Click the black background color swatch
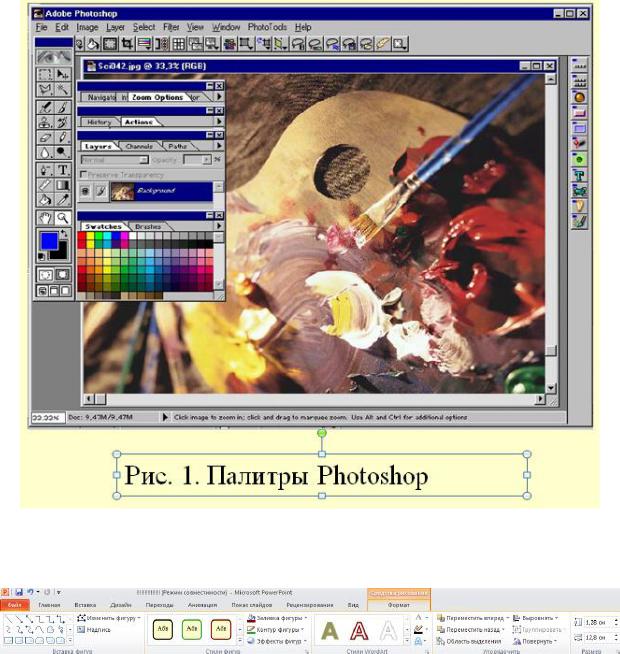Screen dimensions: 620x654 [x=60, y=252]
